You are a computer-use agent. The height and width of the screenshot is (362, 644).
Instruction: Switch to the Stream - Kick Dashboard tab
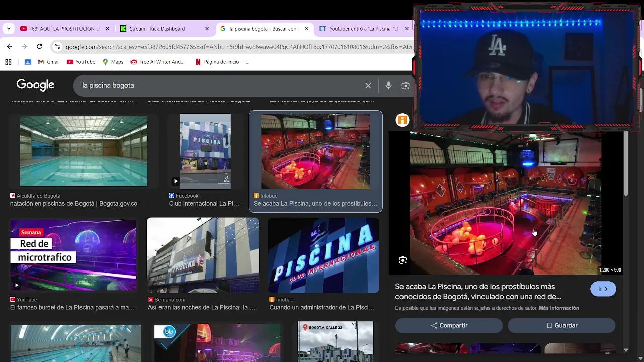[164, 29]
